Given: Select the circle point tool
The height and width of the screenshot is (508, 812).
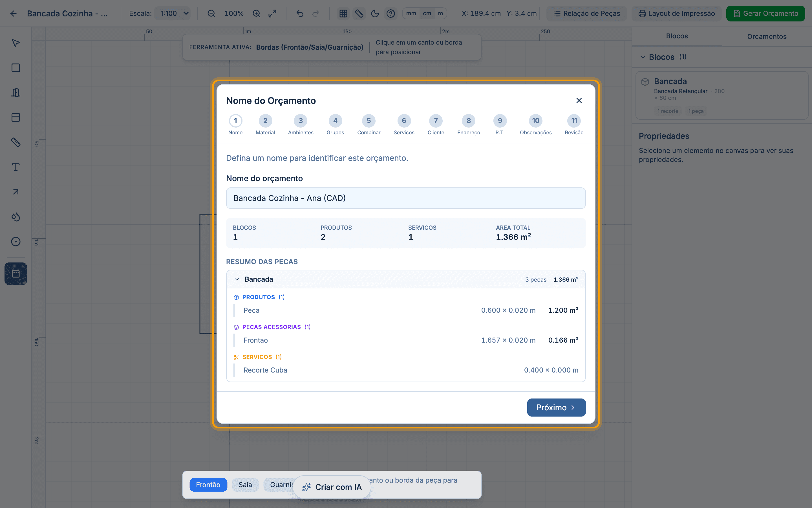Looking at the screenshot, I should pos(16,242).
